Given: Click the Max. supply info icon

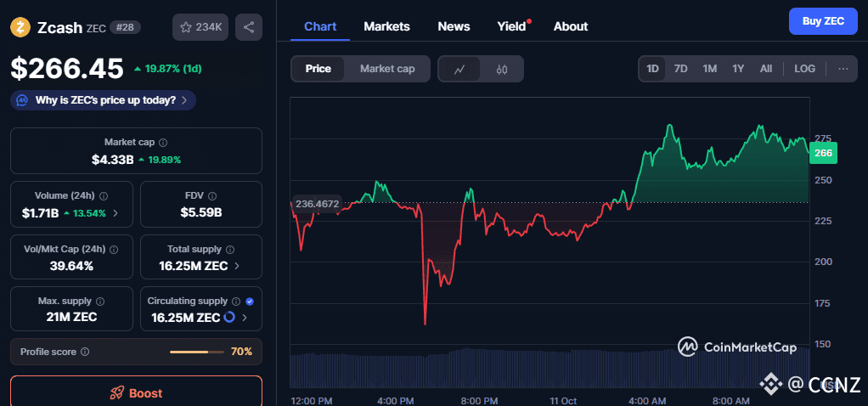Looking at the screenshot, I should tap(99, 302).
